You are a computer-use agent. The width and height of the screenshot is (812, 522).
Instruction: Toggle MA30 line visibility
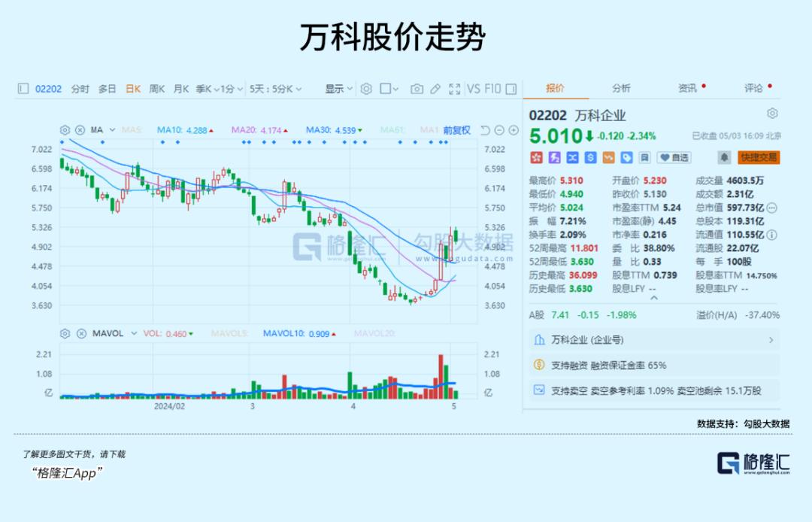point(334,130)
